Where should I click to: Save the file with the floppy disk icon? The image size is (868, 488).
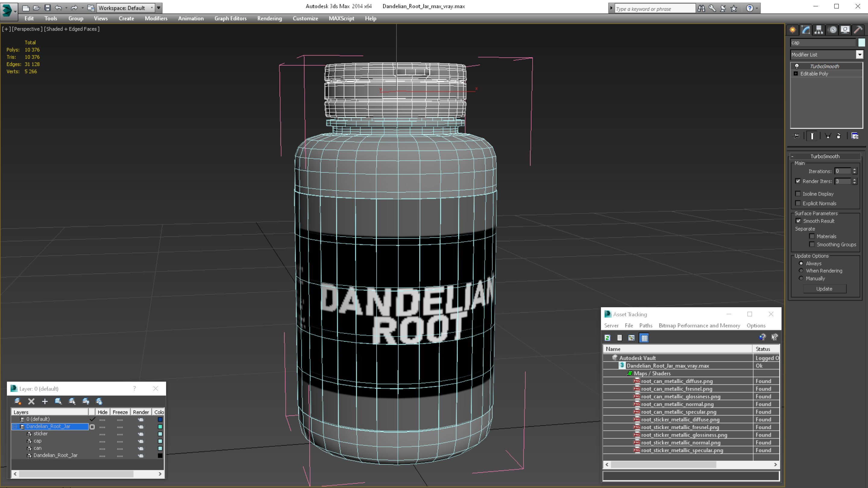47,8
